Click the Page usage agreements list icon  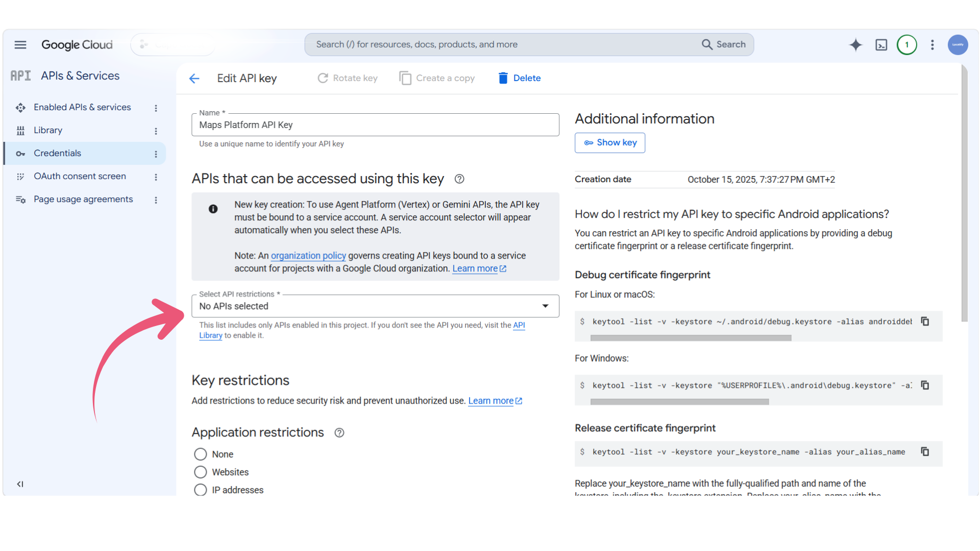click(x=20, y=199)
